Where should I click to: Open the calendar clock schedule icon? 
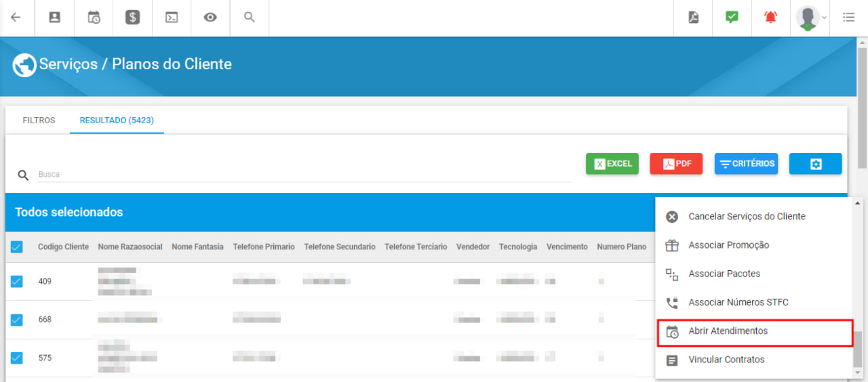pyautogui.click(x=94, y=18)
